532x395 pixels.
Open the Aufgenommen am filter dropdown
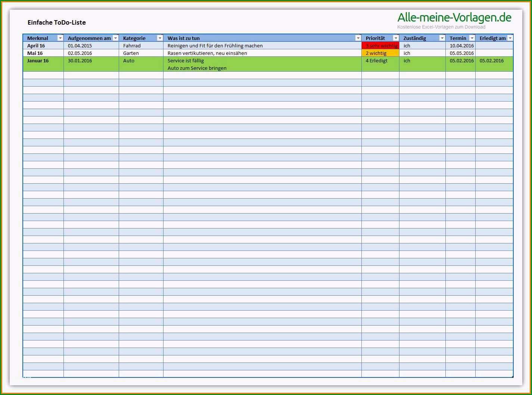[115, 38]
